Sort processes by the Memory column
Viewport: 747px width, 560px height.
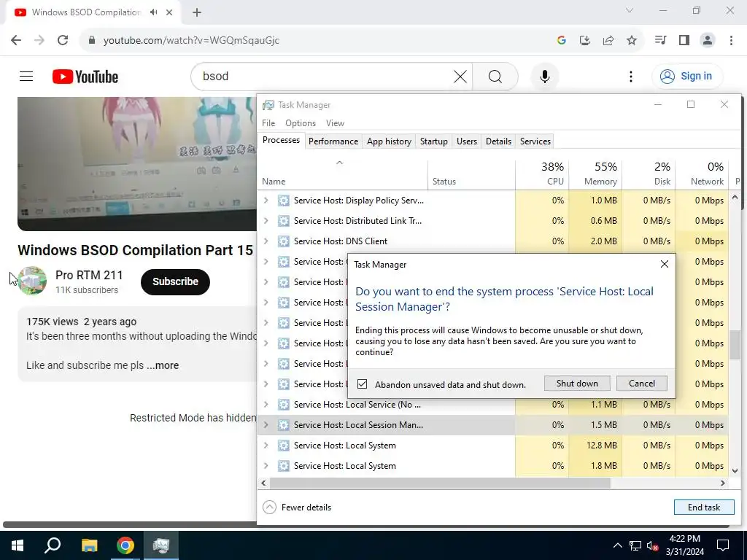(x=595, y=174)
